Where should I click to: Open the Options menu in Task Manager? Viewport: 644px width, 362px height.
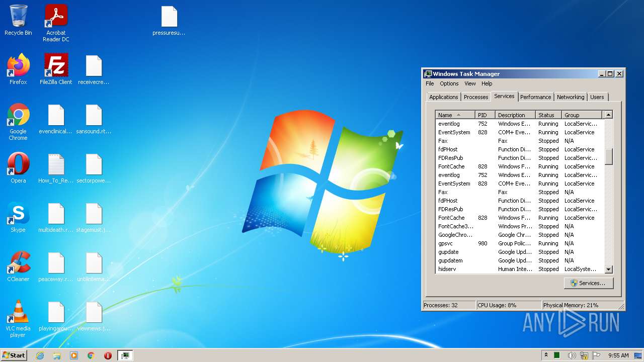click(x=449, y=83)
